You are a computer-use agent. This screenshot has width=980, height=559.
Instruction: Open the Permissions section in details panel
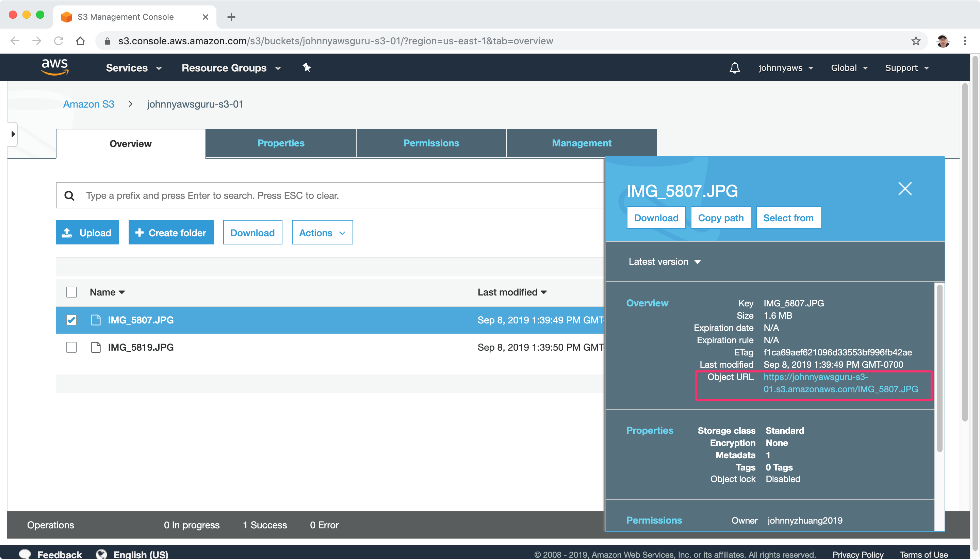(654, 521)
